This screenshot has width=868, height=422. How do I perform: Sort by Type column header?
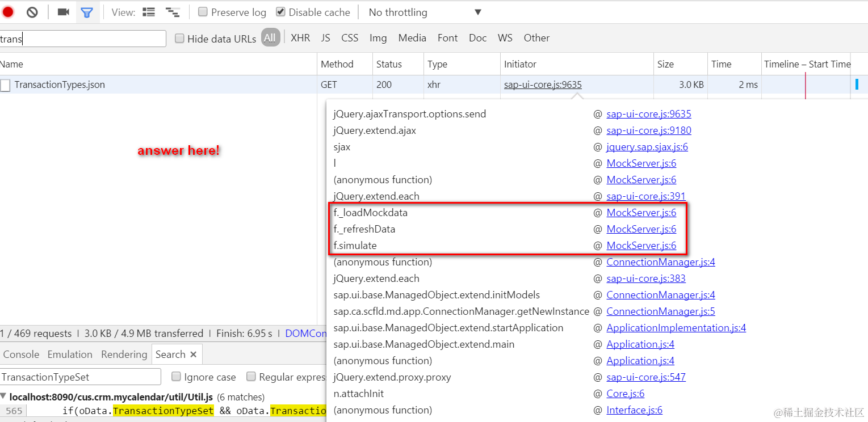pos(462,64)
